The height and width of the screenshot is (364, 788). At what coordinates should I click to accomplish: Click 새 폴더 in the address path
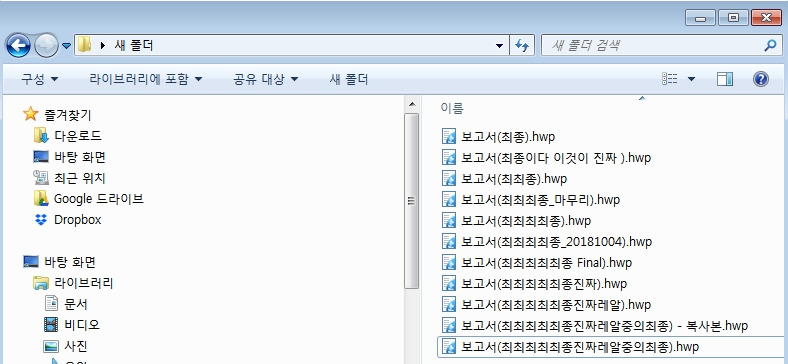[134, 46]
